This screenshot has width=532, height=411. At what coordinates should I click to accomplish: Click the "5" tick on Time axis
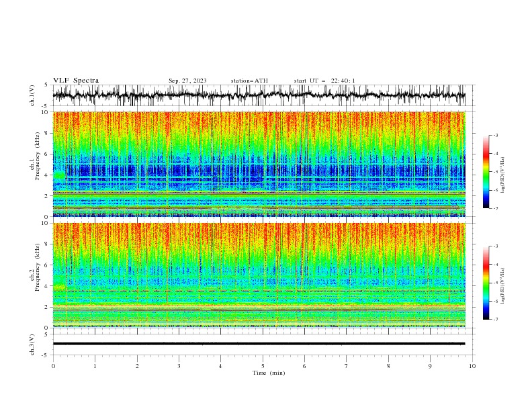263,366
